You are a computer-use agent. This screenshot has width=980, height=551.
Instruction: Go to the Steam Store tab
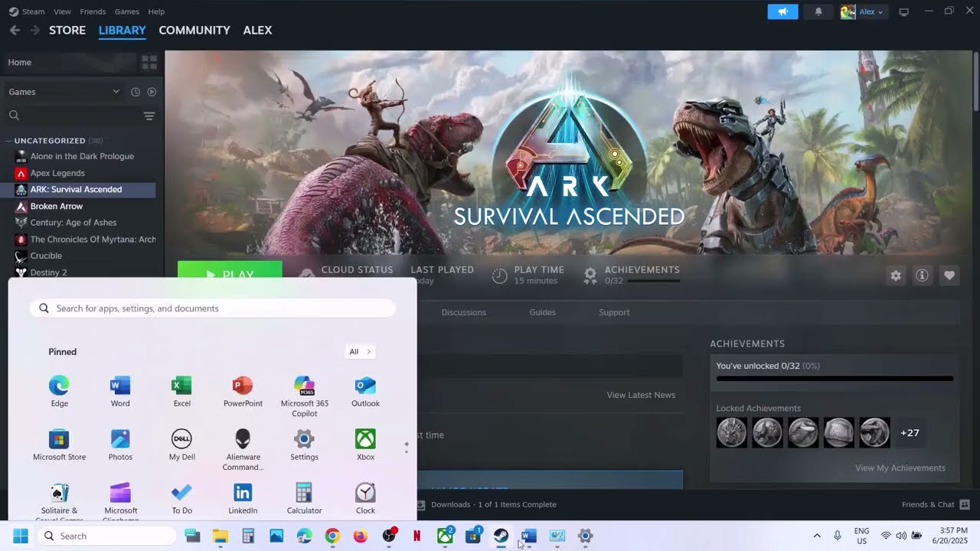(x=67, y=30)
